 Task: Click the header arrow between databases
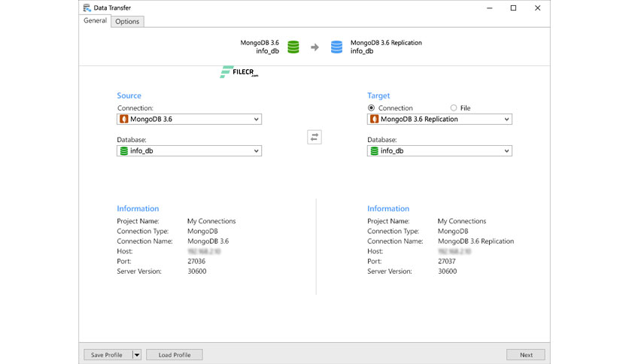(315, 47)
